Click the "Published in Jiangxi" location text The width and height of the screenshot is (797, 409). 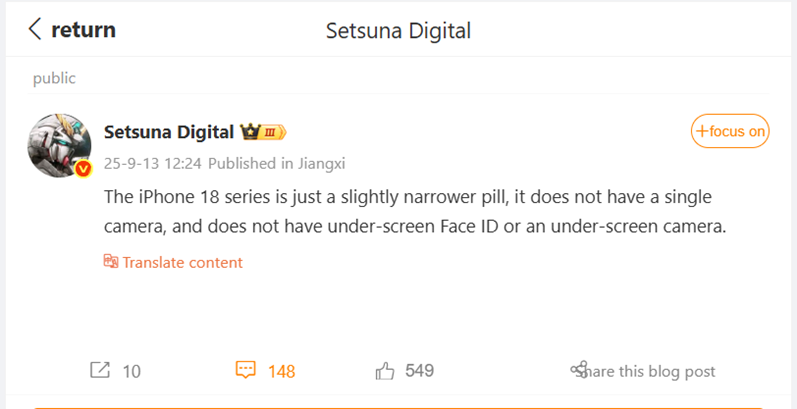276,162
